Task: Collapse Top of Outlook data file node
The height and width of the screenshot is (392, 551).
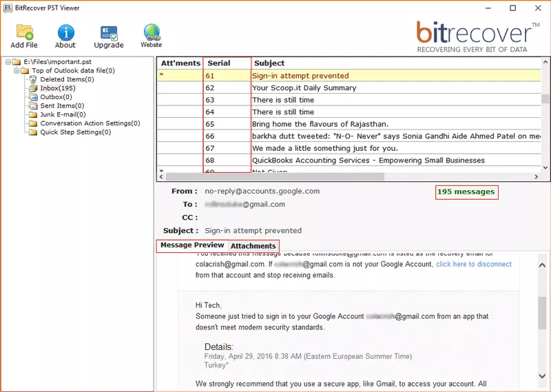Action: click(x=16, y=70)
